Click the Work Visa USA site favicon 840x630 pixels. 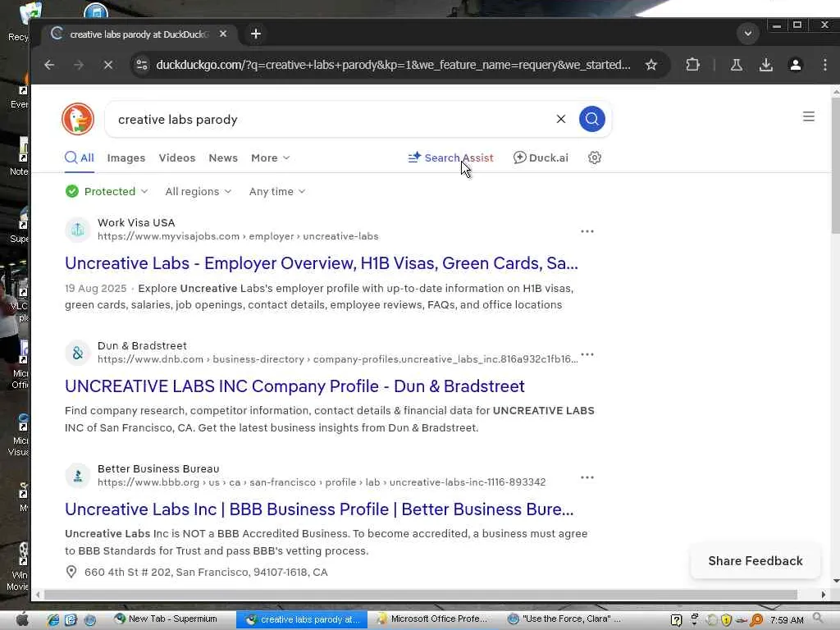(78, 230)
